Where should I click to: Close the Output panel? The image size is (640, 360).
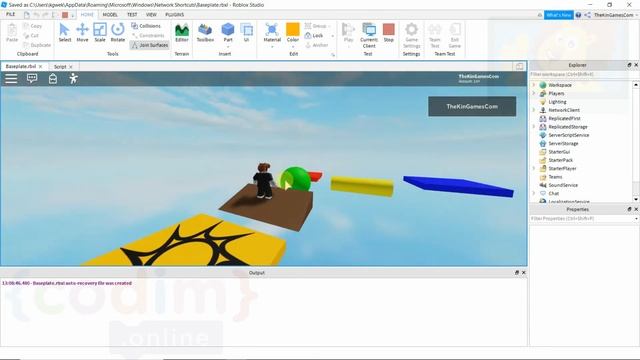point(524,273)
